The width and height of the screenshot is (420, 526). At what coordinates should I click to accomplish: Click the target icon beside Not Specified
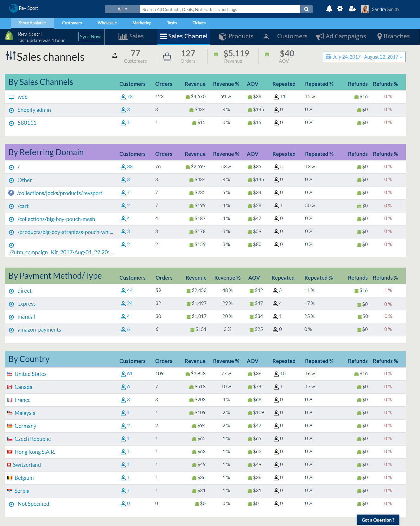(11, 504)
